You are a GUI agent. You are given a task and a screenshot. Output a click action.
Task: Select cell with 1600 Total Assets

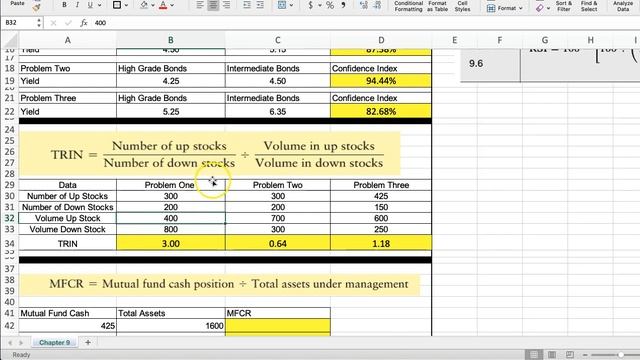(x=171, y=325)
